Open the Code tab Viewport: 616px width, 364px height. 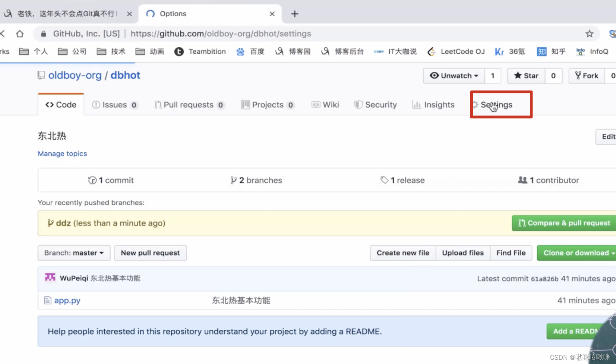(x=61, y=105)
